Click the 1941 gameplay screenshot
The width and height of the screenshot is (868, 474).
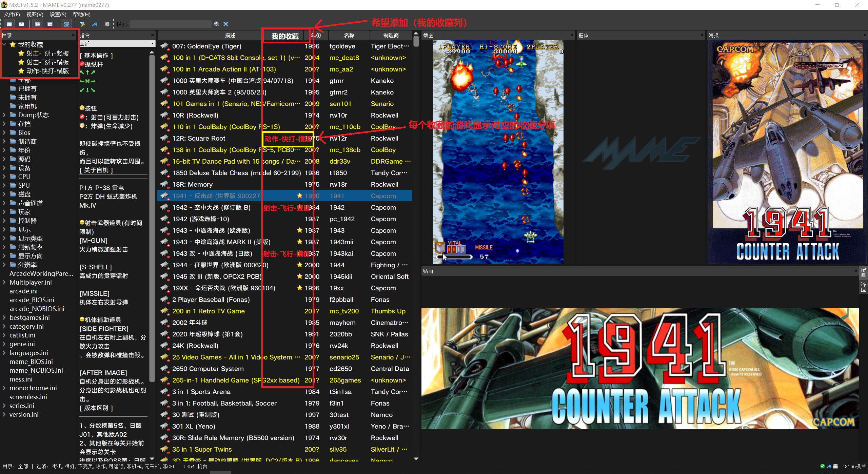[498, 152]
